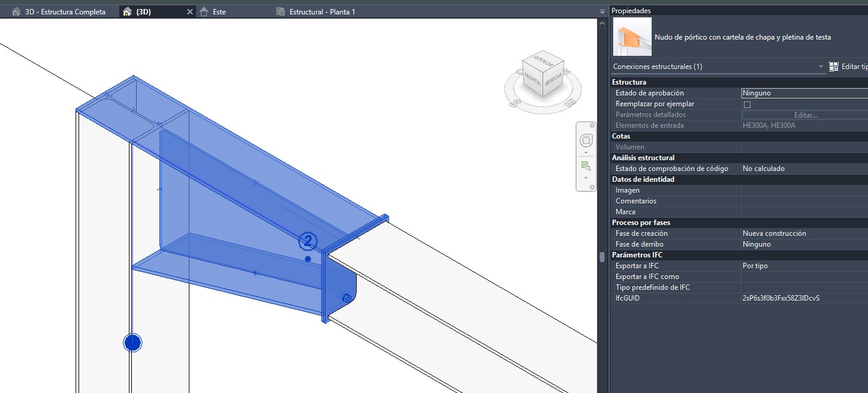The height and width of the screenshot is (393, 868).
Task: Click the steering wheel navigation icon
Action: click(586, 140)
